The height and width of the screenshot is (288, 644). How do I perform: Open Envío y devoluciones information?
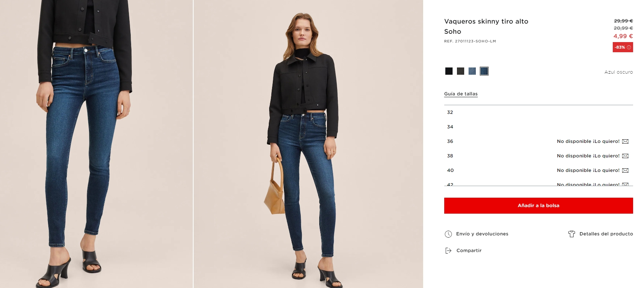coord(482,234)
